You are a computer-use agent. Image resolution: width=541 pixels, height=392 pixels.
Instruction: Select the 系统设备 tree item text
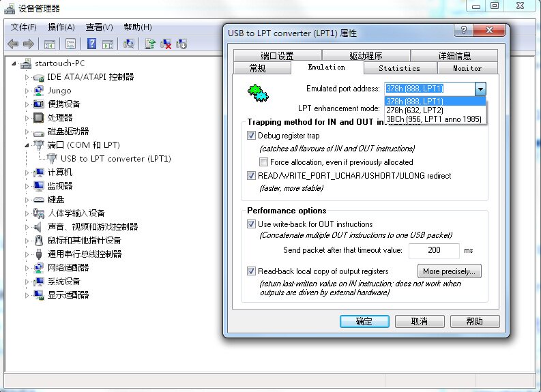[x=64, y=282]
